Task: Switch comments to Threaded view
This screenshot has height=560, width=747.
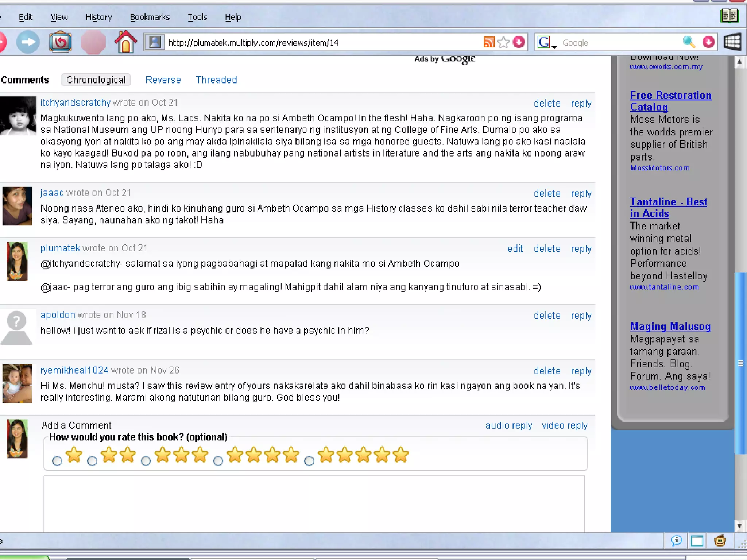Action: 216,80
